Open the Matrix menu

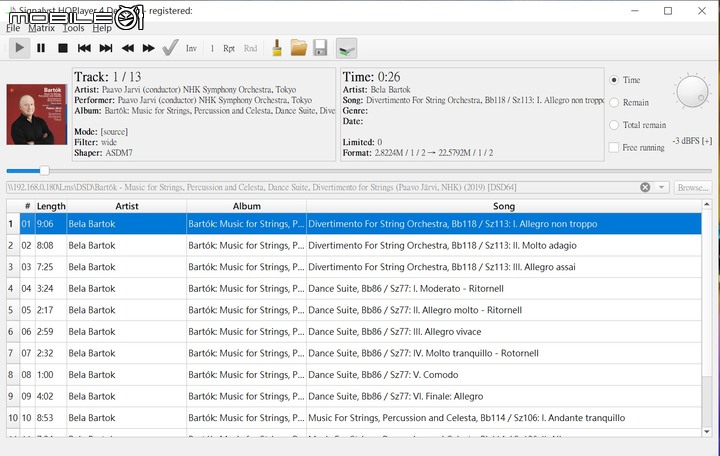(41, 28)
